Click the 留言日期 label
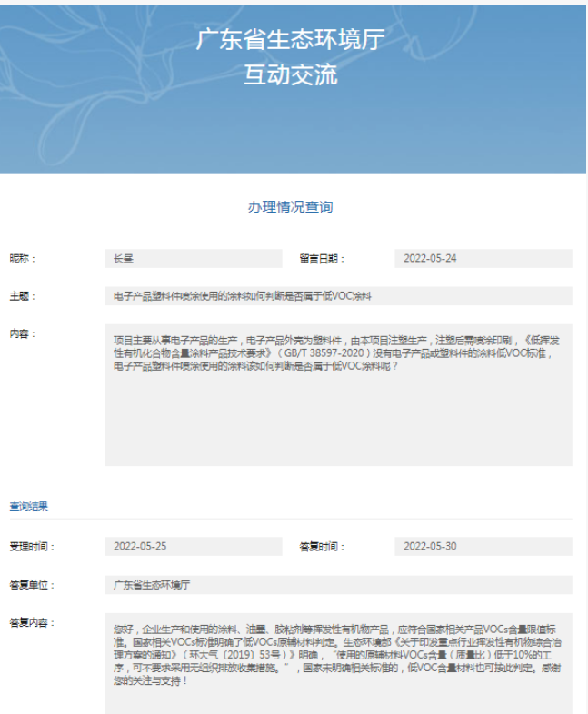This screenshot has width=588, height=714. (322, 259)
